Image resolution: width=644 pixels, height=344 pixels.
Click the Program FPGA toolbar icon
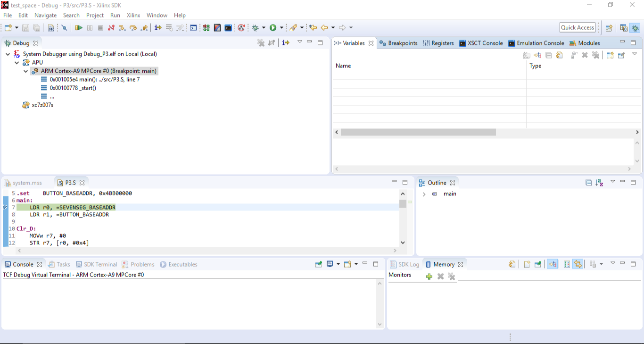point(206,28)
